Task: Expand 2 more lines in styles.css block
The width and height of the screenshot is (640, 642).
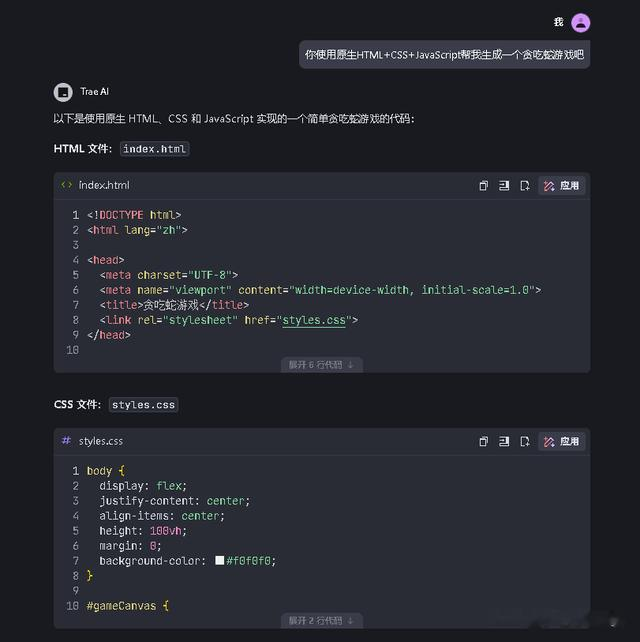Action: (x=321, y=620)
